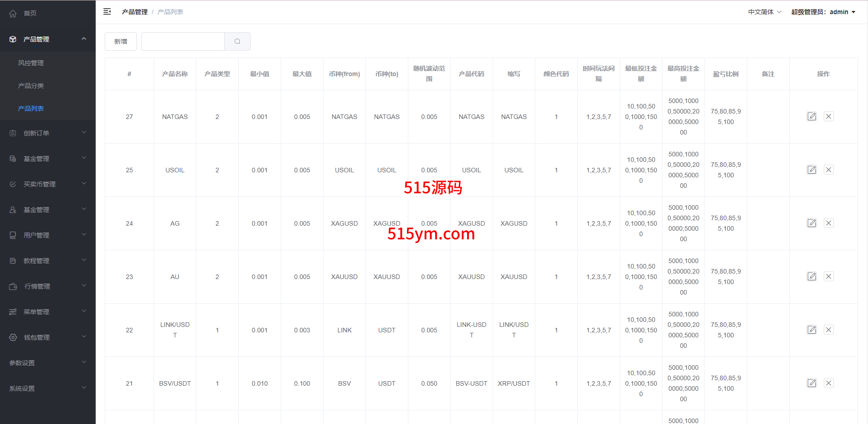The width and height of the screenshot is (868, 424).
Task: Click the 新增 button
Action: tap(121, 41)
